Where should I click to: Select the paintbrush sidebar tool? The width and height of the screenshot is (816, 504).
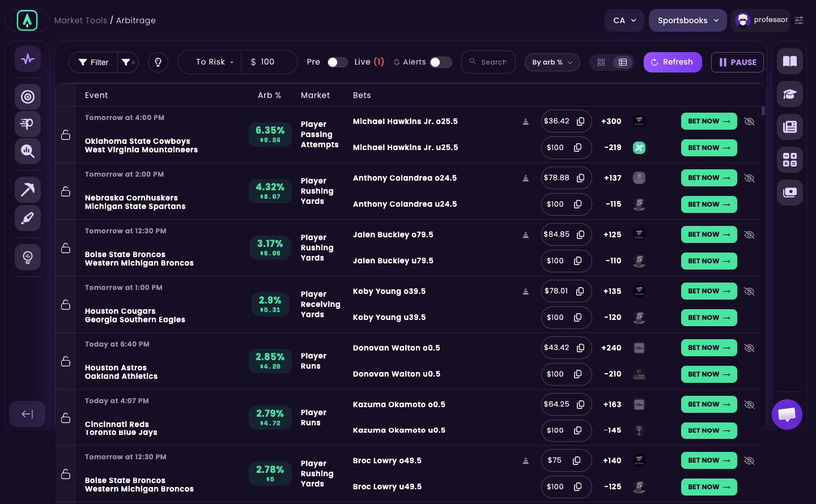coord(28,218)
